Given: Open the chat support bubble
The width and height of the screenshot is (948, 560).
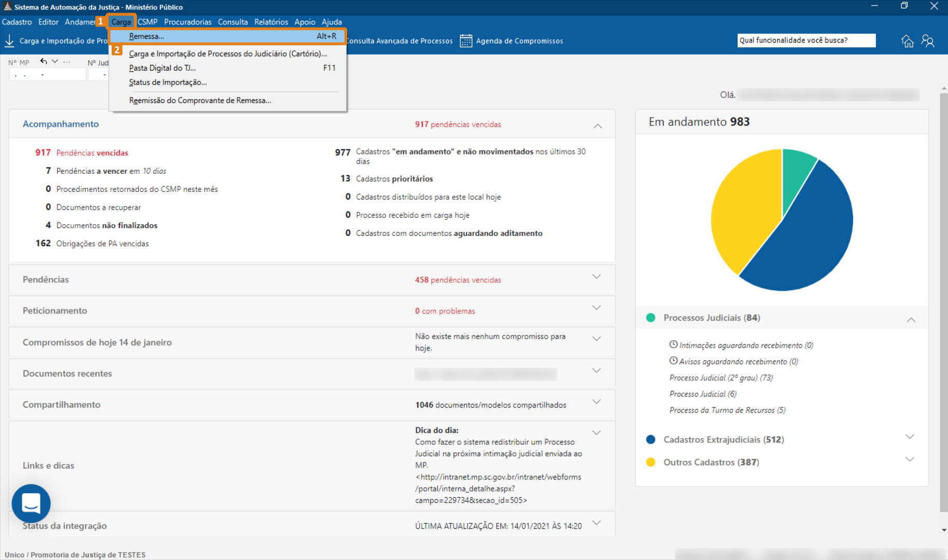Looking at the screenshot, I should click(x=31, y=503).
